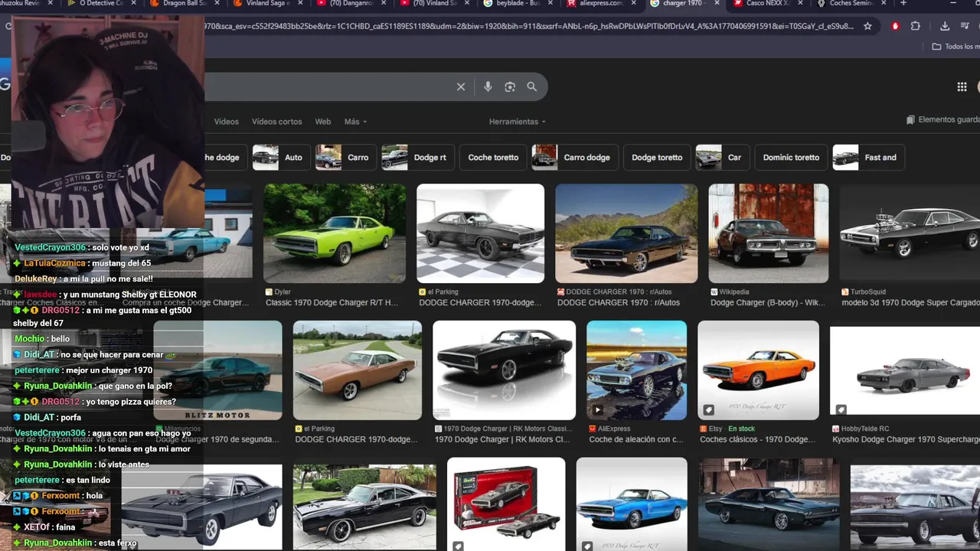Screen dimensions: 980x551
Task: Clear the search box with the X icon
Action: click(x=461, y=87)
